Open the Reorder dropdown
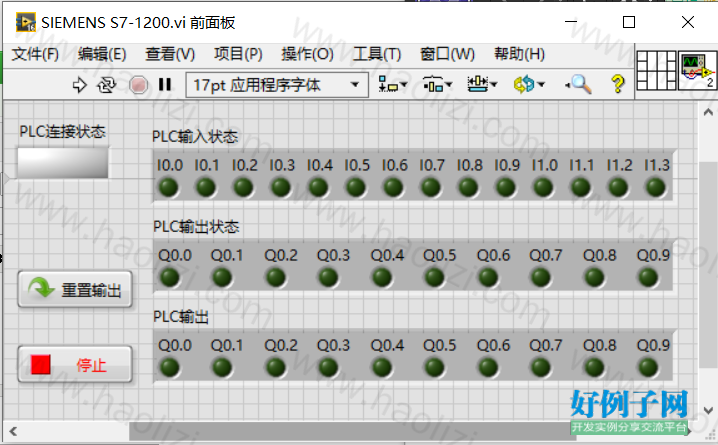 (x=529, y=85)
